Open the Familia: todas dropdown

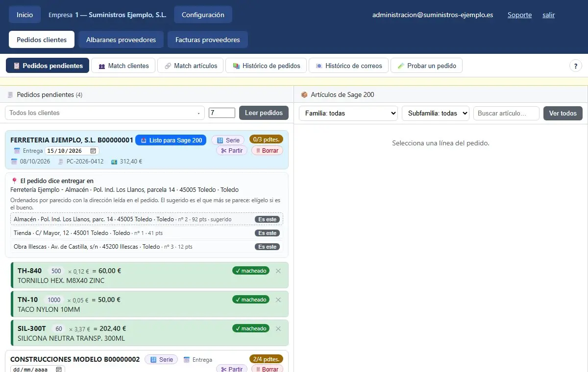[348, 113]
